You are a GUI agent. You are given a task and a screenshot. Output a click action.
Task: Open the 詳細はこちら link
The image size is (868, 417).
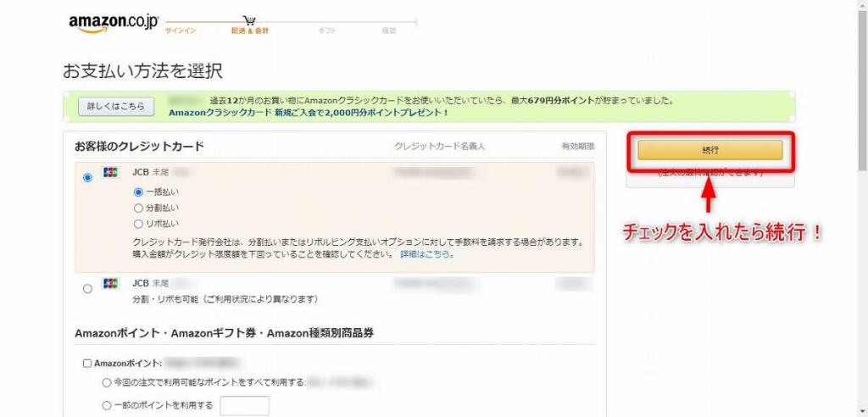(x=426, y=254)
